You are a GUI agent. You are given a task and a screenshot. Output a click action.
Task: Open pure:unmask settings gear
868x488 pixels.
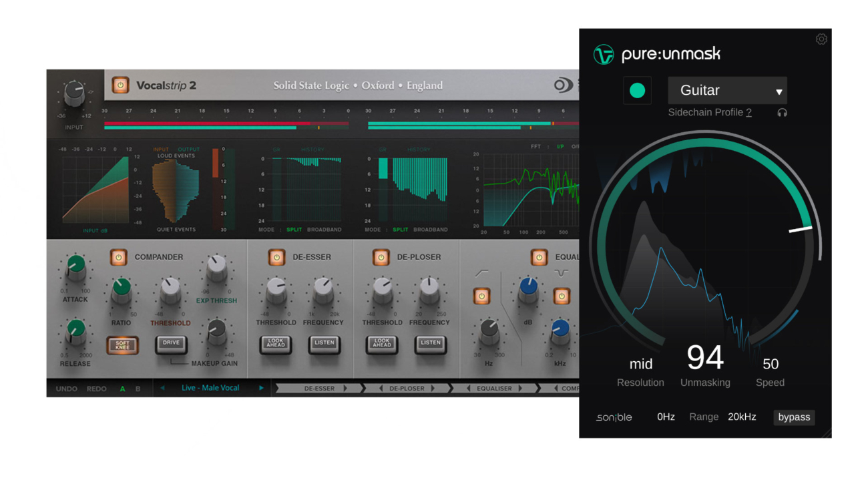(821, 39)
